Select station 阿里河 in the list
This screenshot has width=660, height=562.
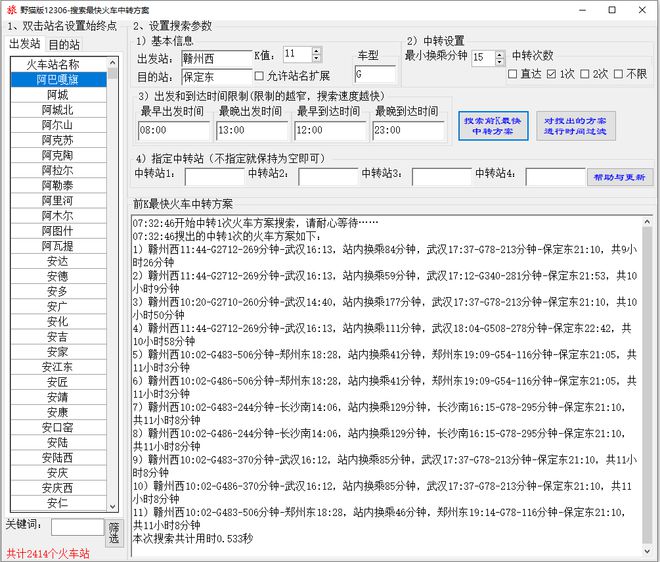(x=58, y=201)
